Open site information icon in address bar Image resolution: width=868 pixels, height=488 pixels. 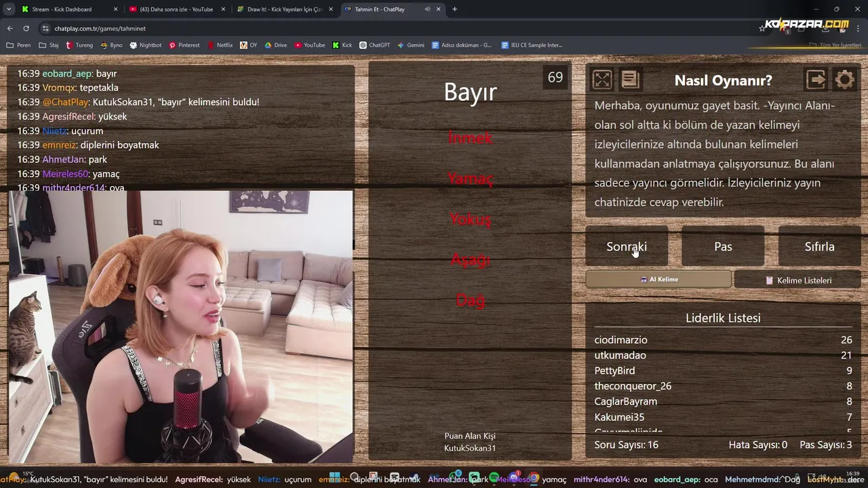pyautogui.click(x=45, y=28)
